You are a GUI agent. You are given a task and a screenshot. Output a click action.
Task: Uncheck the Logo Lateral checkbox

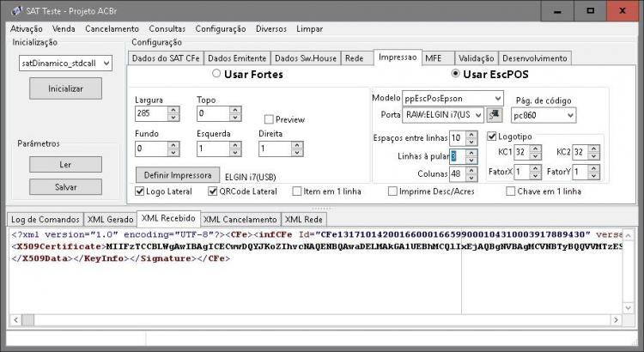[x=140, y=191]
